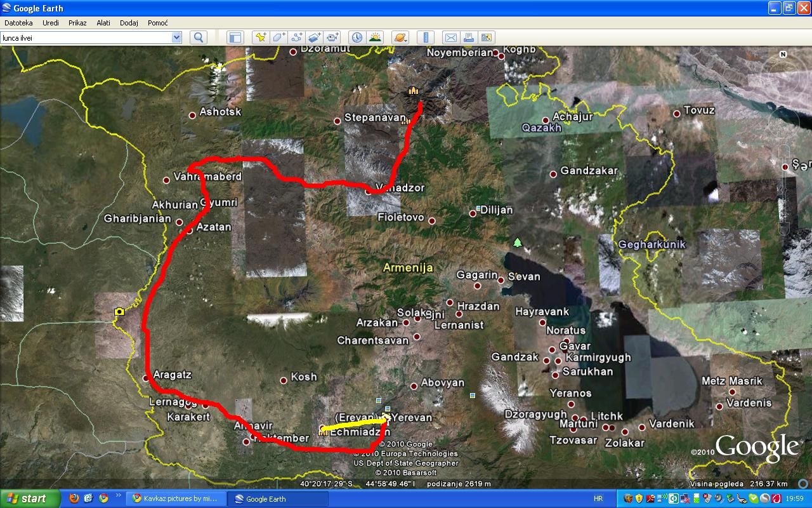
Task: Click the N north compass marker
Action: coord(783,55)
